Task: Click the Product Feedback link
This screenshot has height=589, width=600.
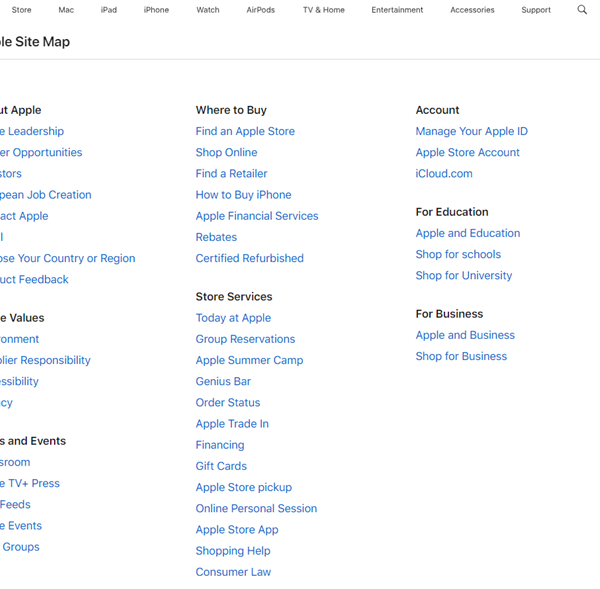Action: [34, 279]
